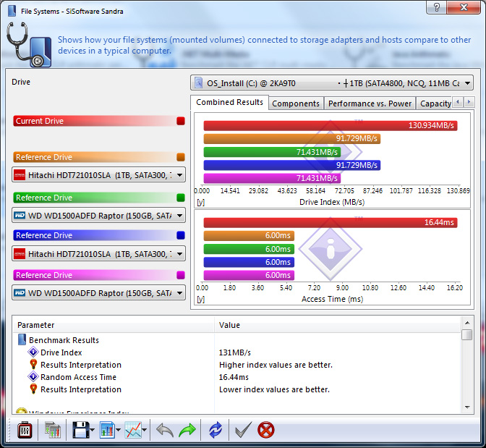This screenshot has height=448, width=486.
Task: Click the Parameter column header
Action: [114, 325]
